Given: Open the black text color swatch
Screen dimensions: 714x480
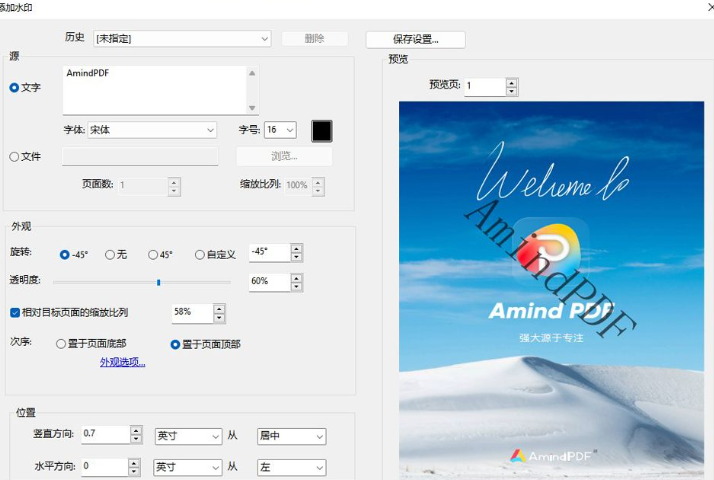Looking at the screenshot, I should (321, 131).
